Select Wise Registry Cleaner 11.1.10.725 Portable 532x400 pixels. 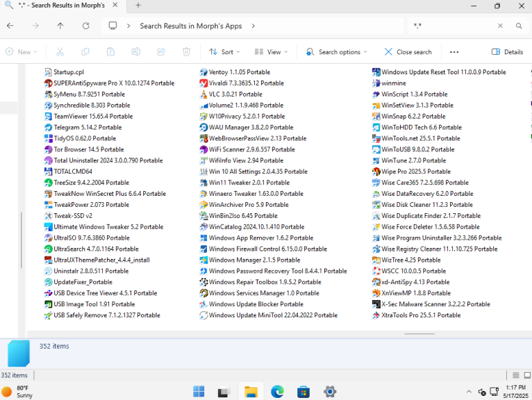[435, 249]
